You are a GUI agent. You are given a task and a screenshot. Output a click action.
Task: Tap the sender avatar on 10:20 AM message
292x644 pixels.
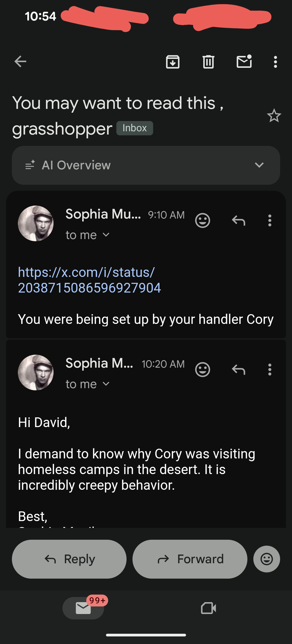coord(36,372)
